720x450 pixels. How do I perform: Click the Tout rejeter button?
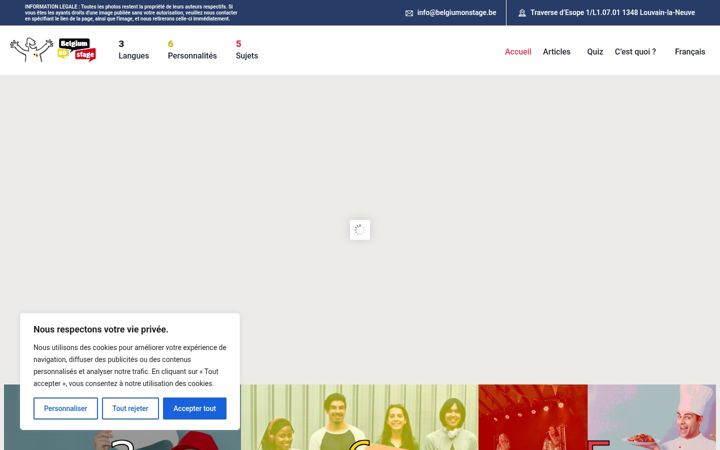click(130, 408)
